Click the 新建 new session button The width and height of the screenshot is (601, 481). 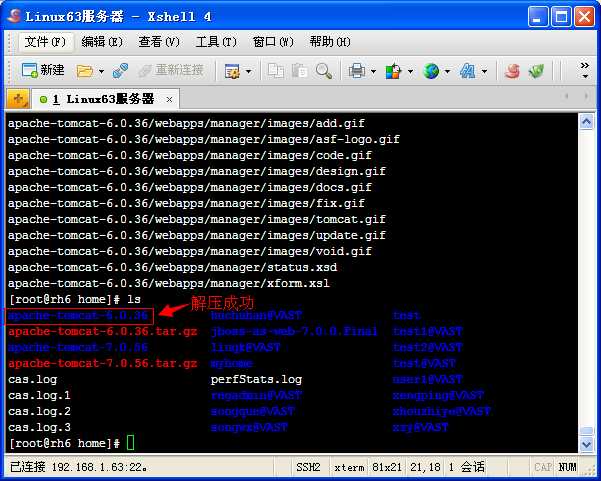43,71
